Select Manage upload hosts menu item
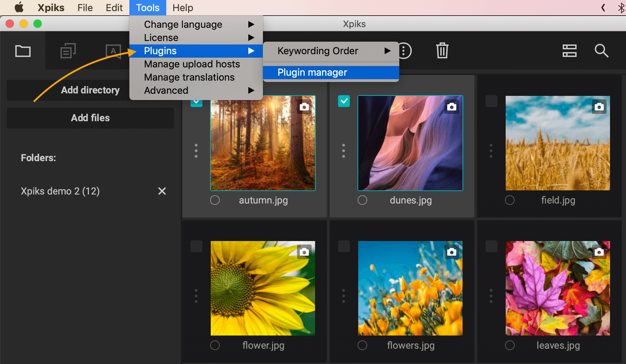This screenshot has height=364, width=626. click(192, 64)
